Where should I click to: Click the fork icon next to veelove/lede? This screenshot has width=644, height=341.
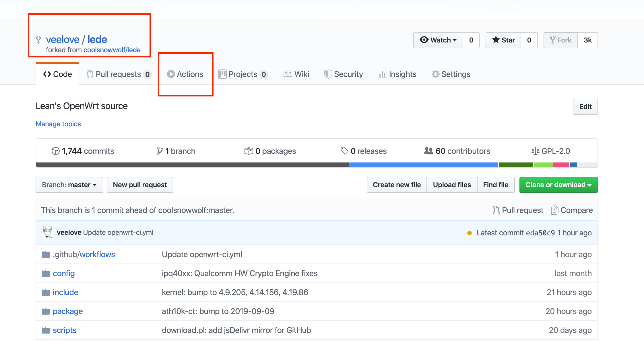tap(38, 39)
